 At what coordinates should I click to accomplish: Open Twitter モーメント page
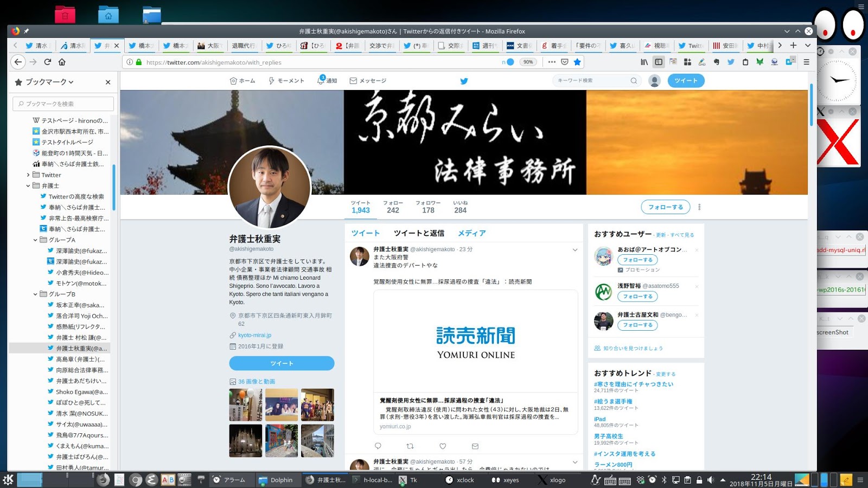click(286, 81)
